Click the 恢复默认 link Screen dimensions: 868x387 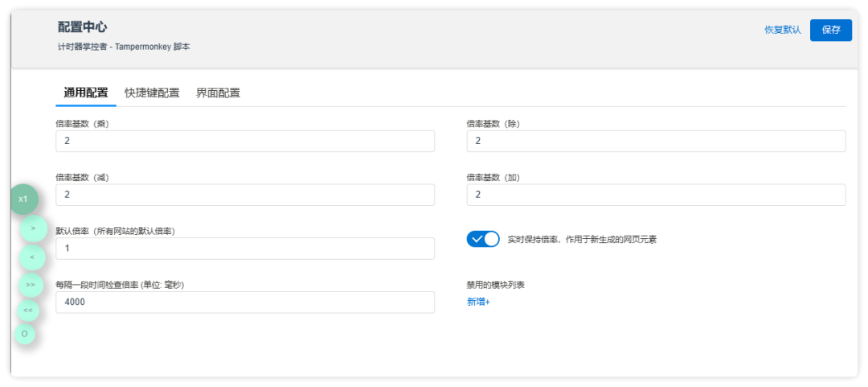[x=782, y=30]
